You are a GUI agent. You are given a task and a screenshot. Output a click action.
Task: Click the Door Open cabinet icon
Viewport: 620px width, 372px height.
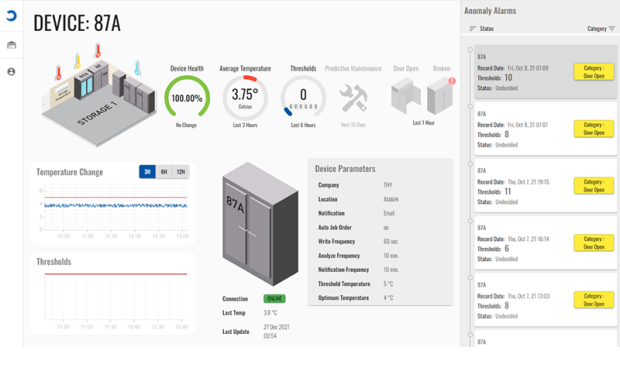(x=405, y=95)
